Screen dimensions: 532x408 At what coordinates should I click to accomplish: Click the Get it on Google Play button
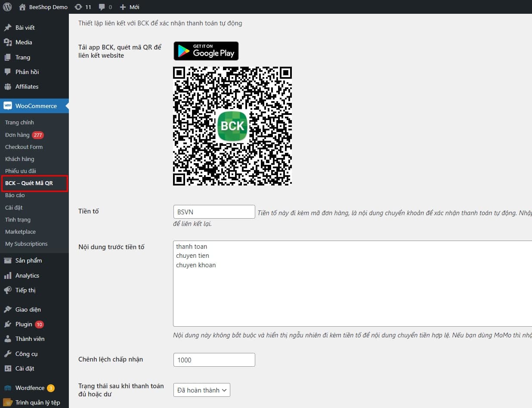pyautogui.click(x=206, y=51)
